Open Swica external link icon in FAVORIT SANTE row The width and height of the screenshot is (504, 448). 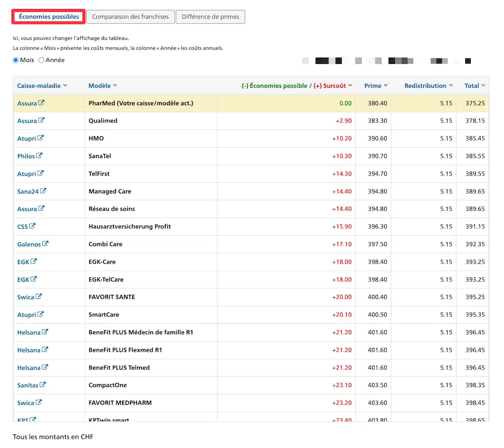pos(39,297)
